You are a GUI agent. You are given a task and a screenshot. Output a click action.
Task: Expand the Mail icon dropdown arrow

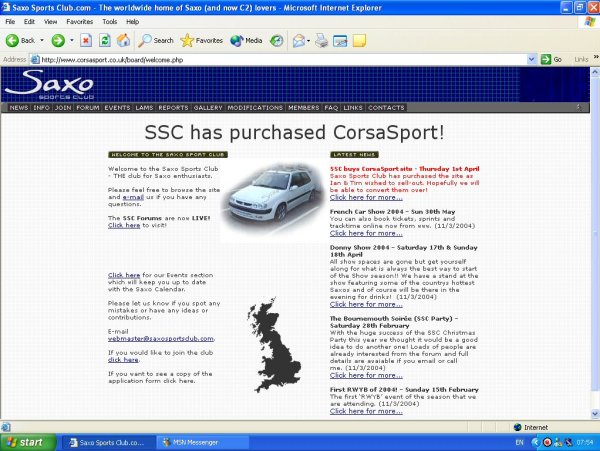tap(308, 40)
